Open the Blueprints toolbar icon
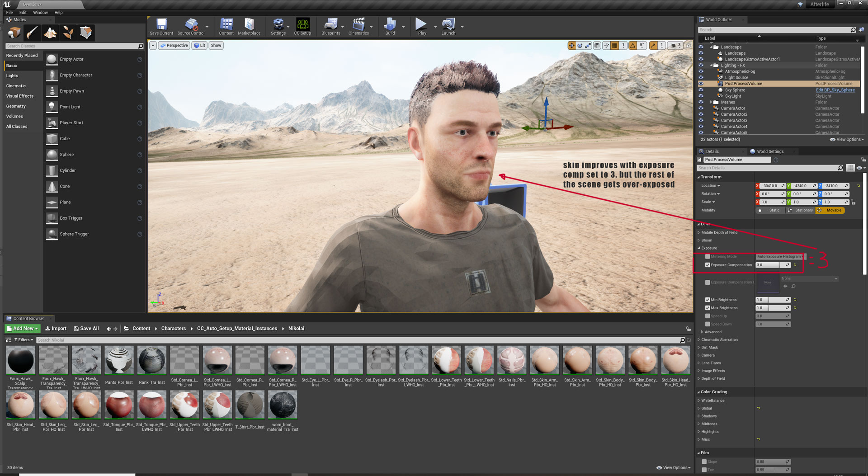This screenshot has width=868, height=476. coord(330,27)
